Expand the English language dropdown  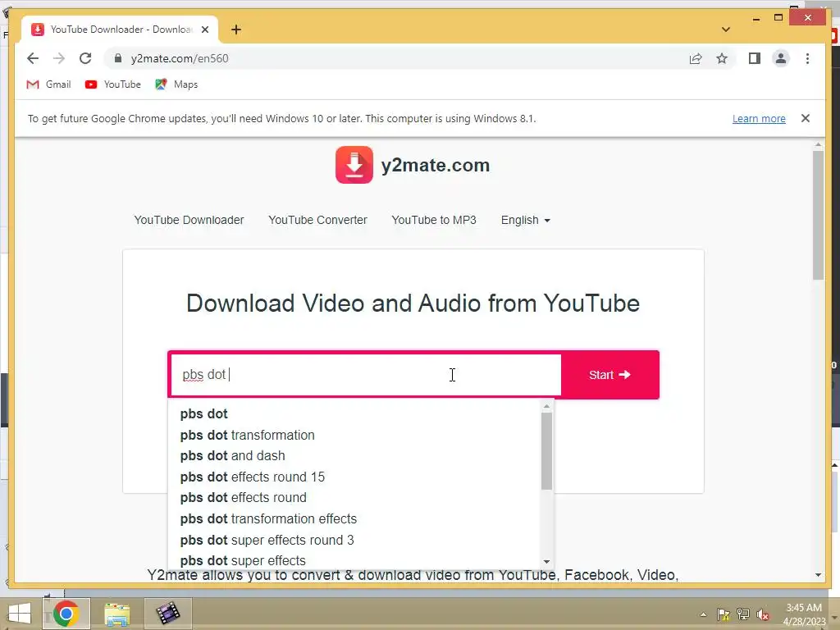pos(526,220)
